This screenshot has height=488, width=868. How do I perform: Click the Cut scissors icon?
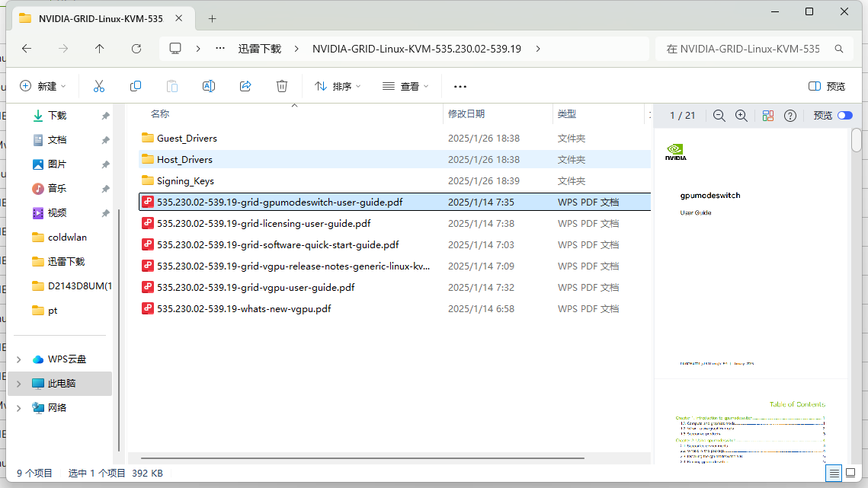[x=98, y=87]
